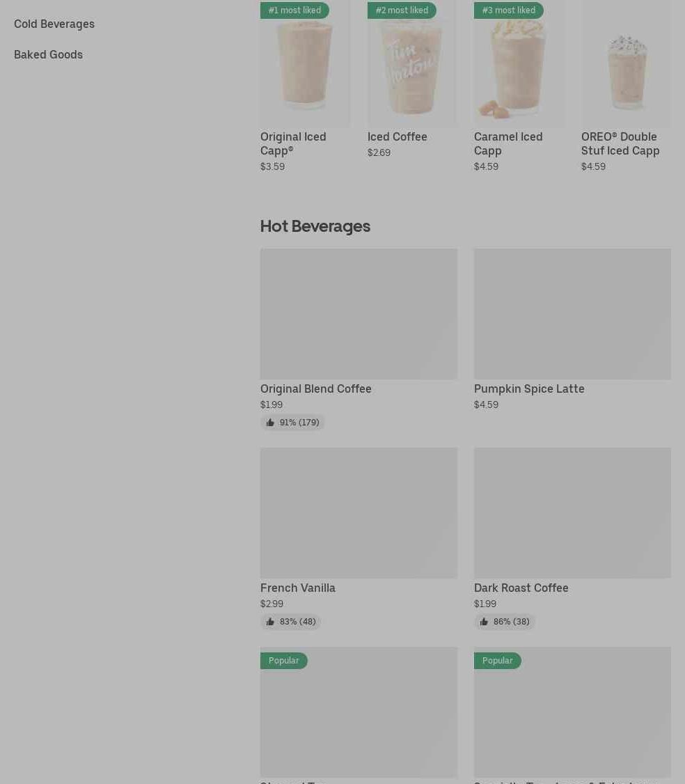This screenshot has width=685, height=784.
Task: Open the French Vanilla item
Action: pos(297,588)
